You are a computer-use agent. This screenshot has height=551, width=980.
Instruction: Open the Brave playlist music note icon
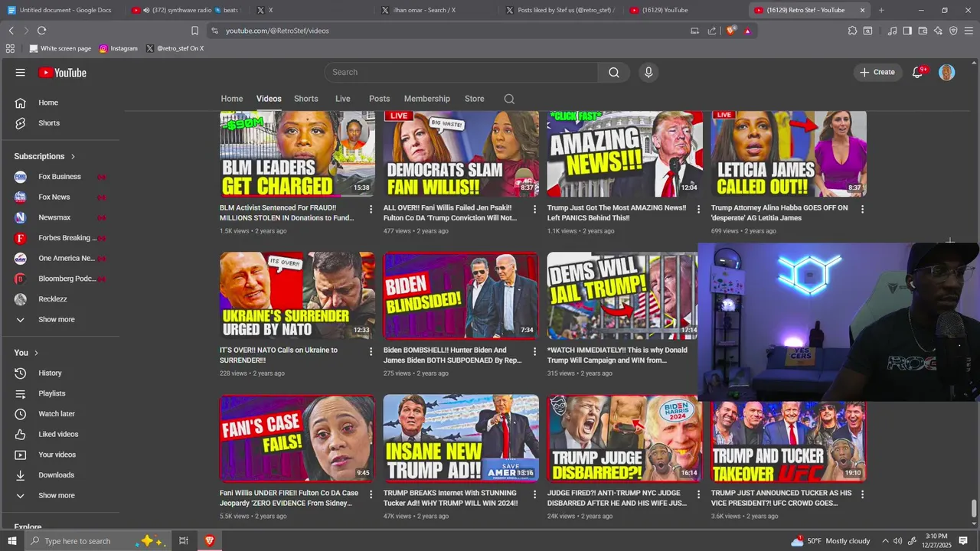pos(892,31)
